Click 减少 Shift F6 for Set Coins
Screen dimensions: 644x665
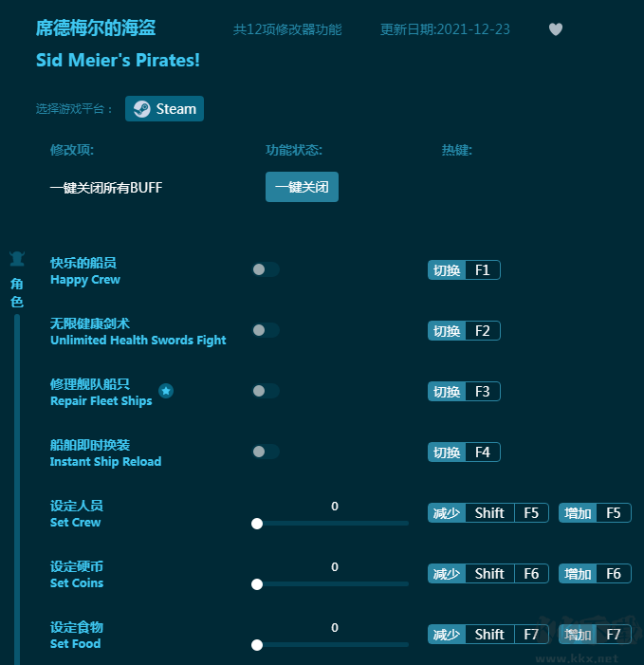point(488,573)
